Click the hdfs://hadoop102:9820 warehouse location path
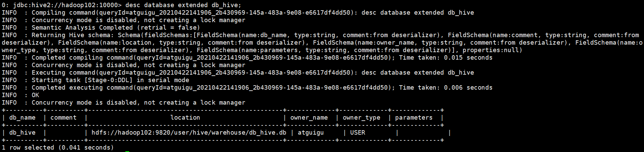644x152 pixels. click(189, 133)
